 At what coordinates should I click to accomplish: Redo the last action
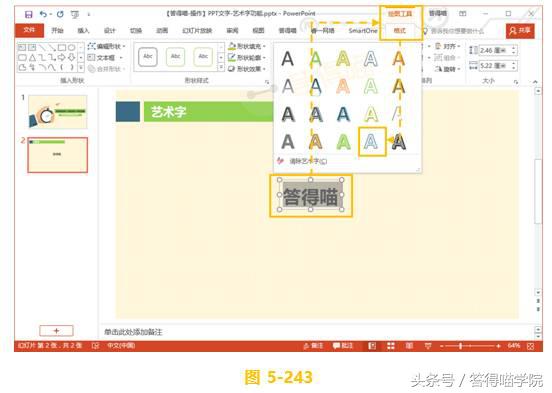click(x=60, y=14)
